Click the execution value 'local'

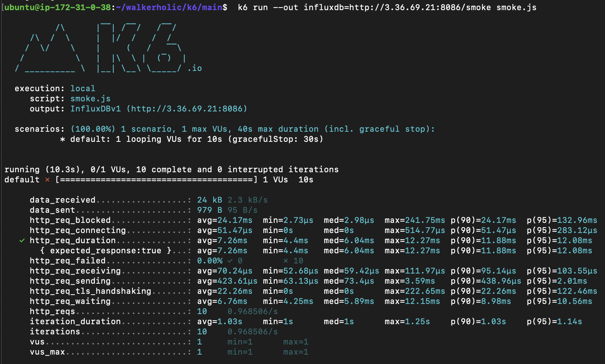coord(83,89)
